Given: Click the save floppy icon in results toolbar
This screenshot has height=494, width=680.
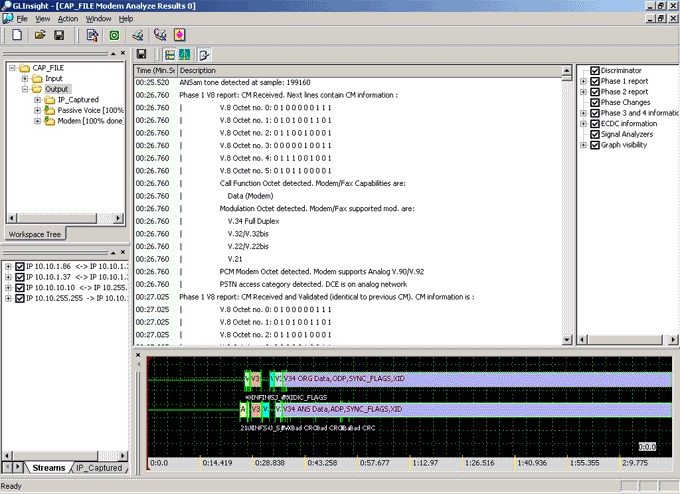Looking at the screenshot, I should pos(141,54).
